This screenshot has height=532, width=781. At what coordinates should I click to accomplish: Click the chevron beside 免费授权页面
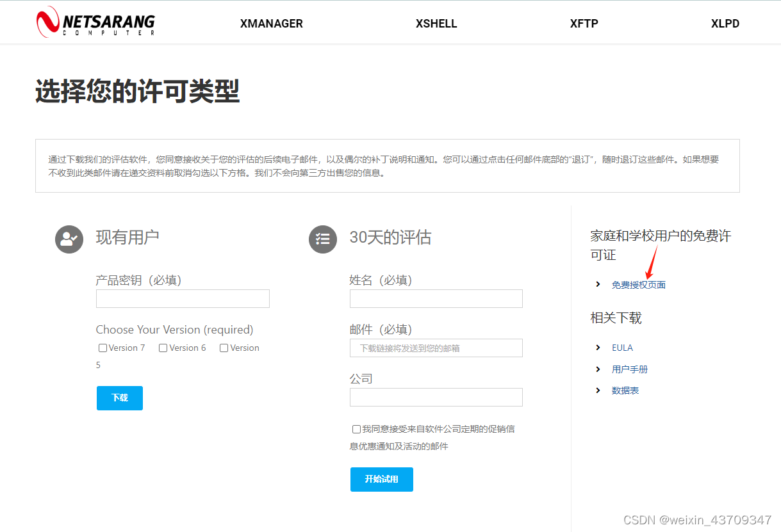(598, 284)
